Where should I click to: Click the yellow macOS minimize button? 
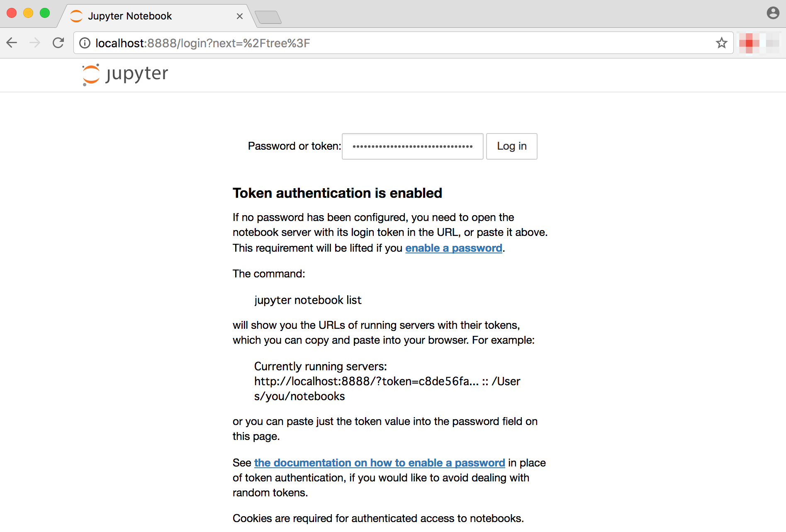tap(28, 13)
